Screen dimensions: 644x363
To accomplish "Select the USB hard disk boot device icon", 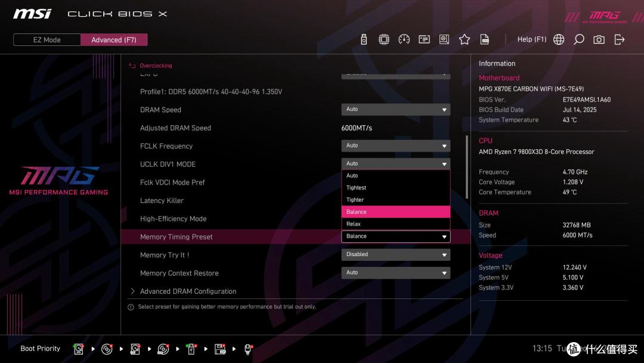I will tap(135, 349).
